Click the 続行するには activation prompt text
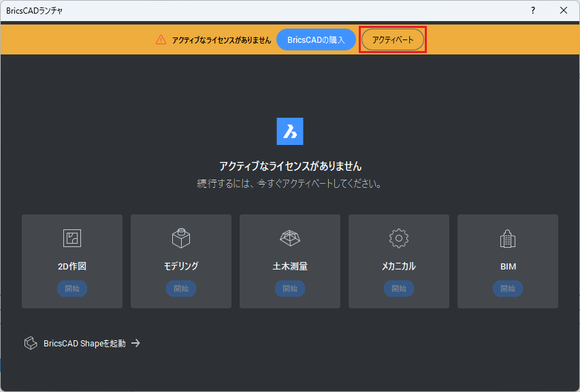This screenshot has width=580, height=392. pos(290,184)
